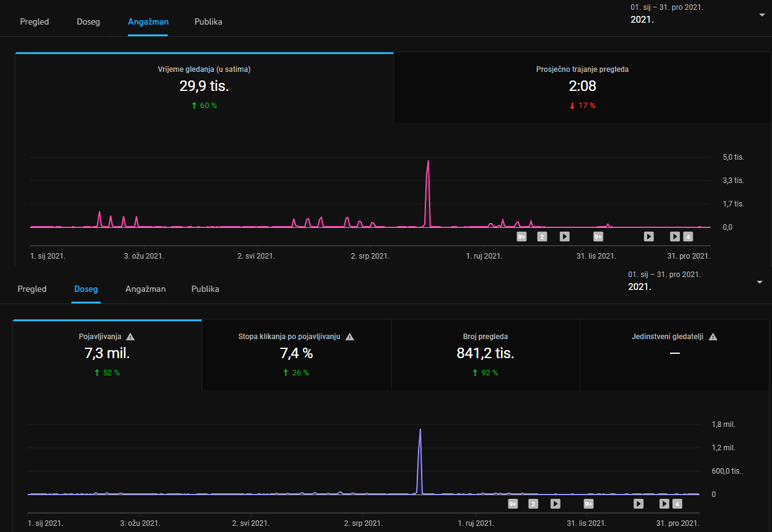Click the play marker beside the 4 badge in watch time chart
The height and width of the screenshot is (532, 772).
tap(675, 237)
